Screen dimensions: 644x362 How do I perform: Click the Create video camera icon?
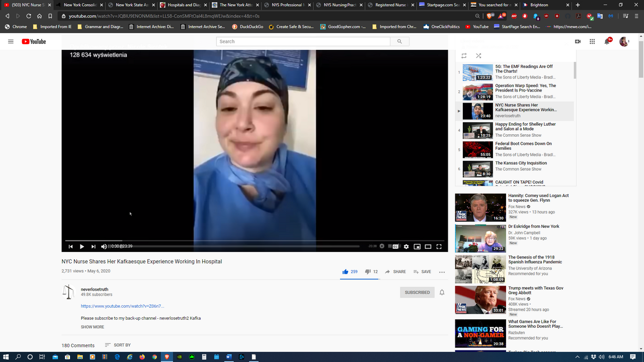tap(578, 41)
